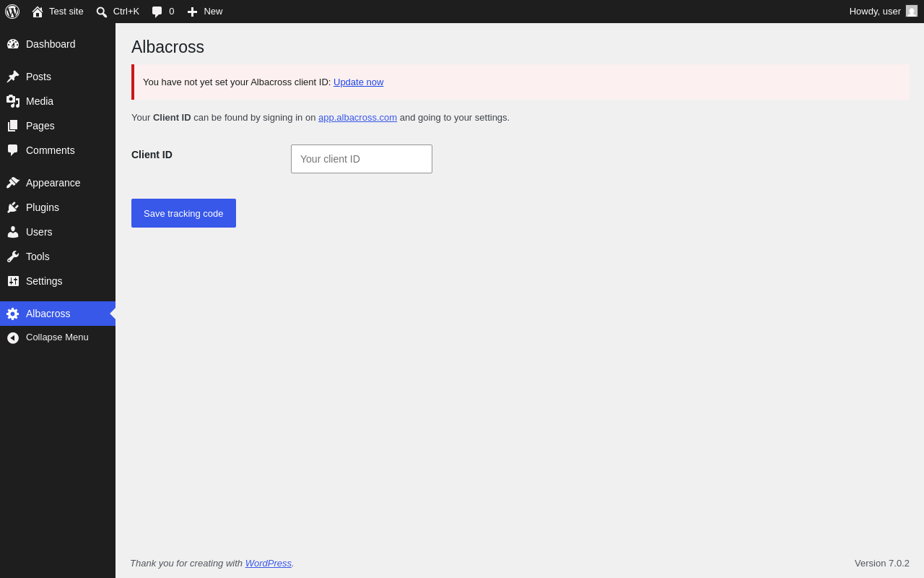Click the Albacross page heading

pos(167,47)
